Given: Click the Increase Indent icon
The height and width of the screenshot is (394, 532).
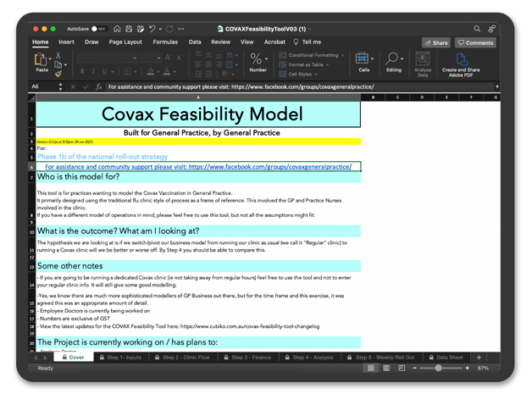Looking at the screenshot, I should tap(208, 74).
